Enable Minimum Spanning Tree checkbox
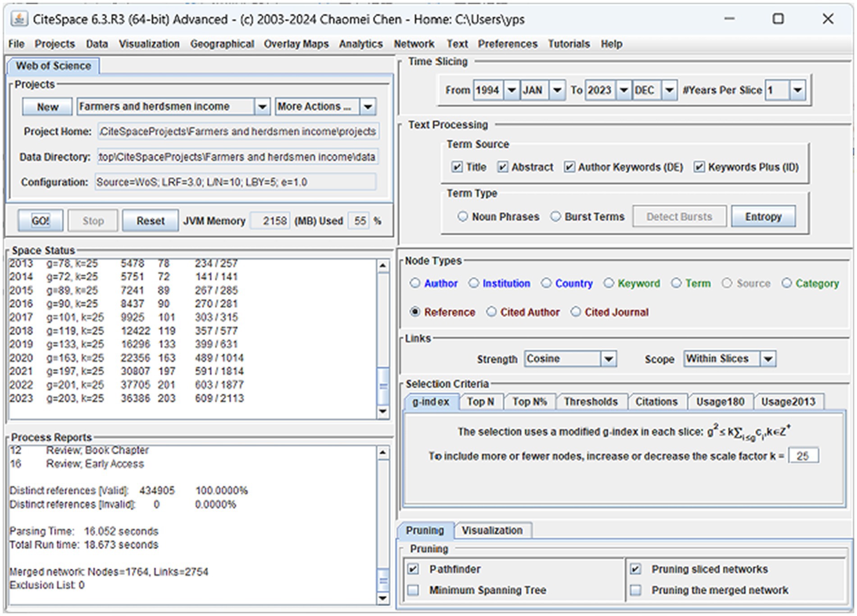 (413, 590)
